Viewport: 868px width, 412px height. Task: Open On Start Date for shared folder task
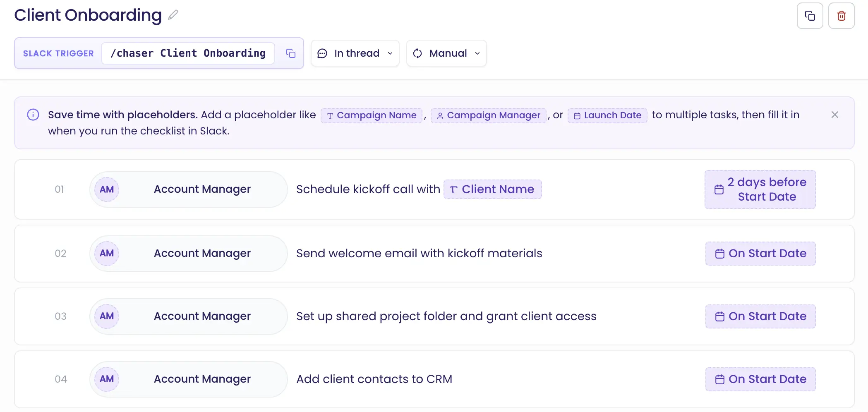(x=760, y=316)
